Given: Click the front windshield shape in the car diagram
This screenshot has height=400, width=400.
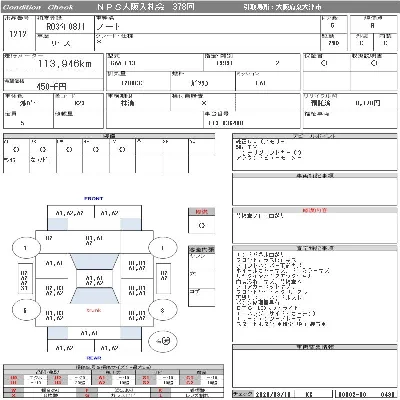Looking at the screenshot, I should [x=95, y=262].
